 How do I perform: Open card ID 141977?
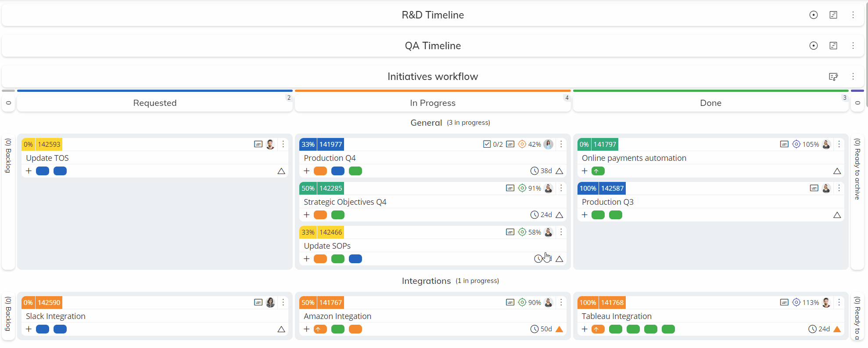click(x=330, y=144)
